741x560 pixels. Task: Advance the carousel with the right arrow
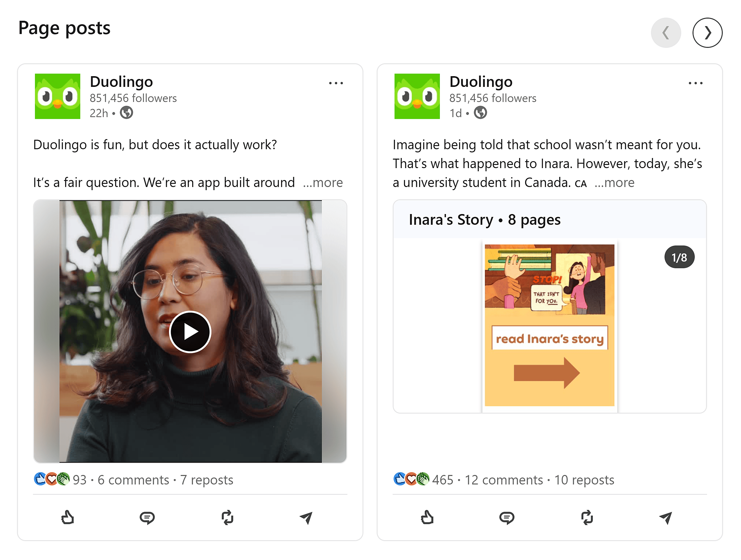pos(708,33)
